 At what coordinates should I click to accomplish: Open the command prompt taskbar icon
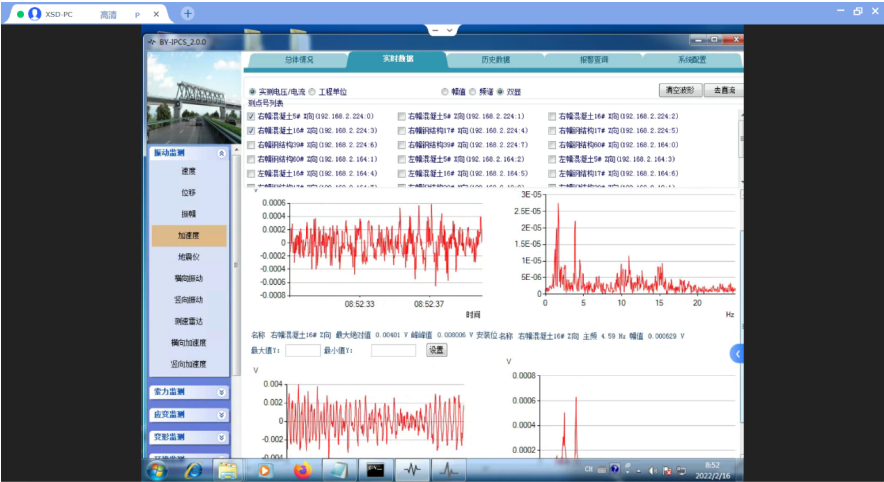pyautogui.click(x=375, y=469)
